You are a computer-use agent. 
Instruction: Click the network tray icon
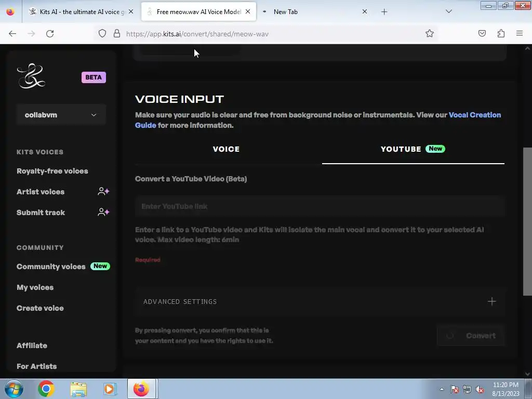(467, 389)
